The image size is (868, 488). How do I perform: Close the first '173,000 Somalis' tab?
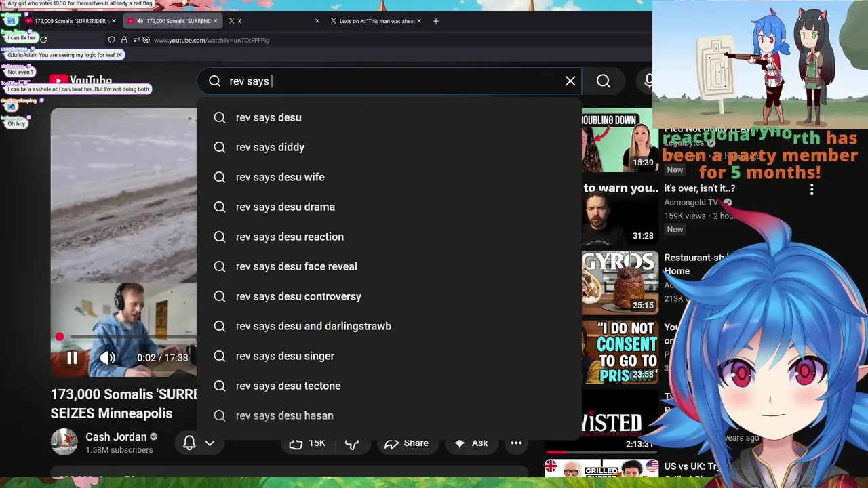point(114,21)
